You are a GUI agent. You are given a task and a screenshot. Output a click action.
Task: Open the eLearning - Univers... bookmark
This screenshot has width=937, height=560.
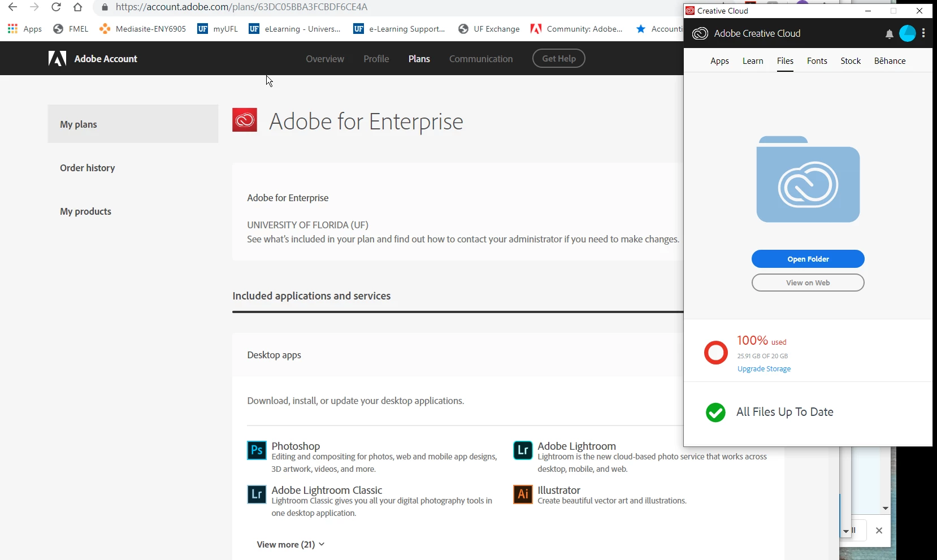point(294,29)
